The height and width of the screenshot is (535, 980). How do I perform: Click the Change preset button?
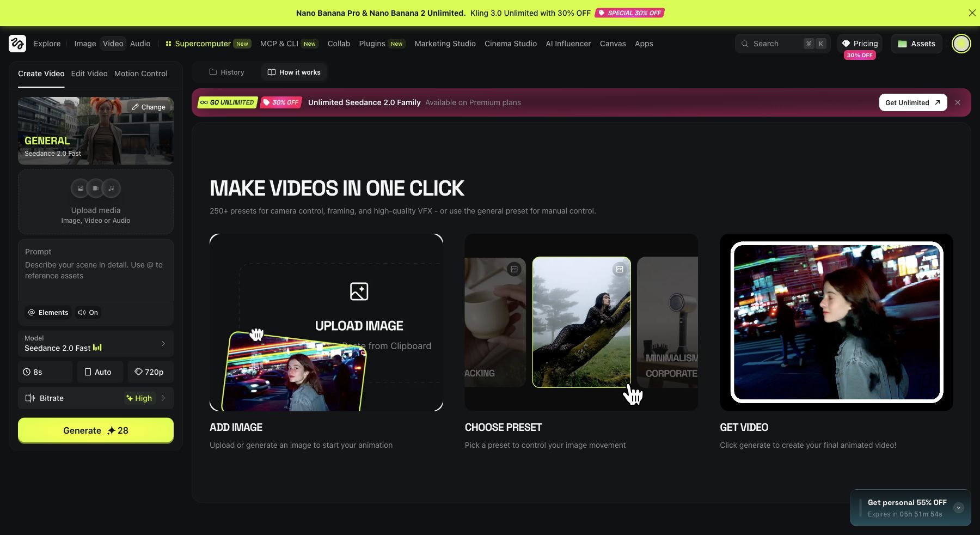149,107
